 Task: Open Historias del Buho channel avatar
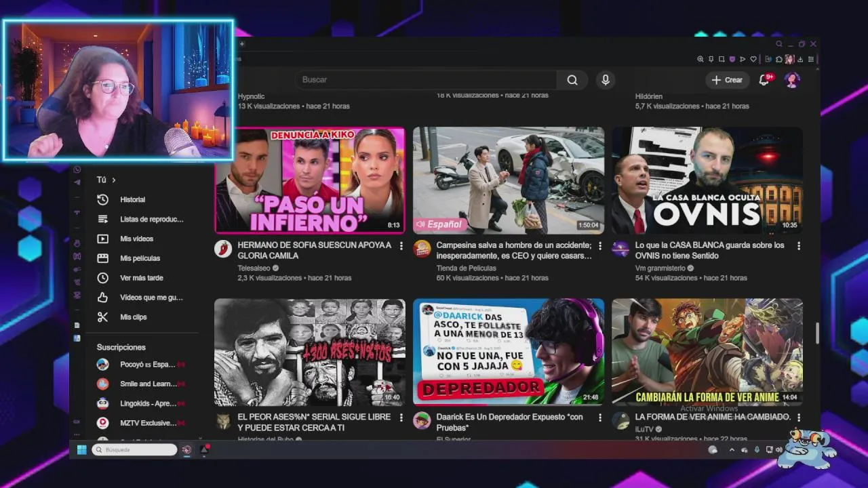coord(223,421)
